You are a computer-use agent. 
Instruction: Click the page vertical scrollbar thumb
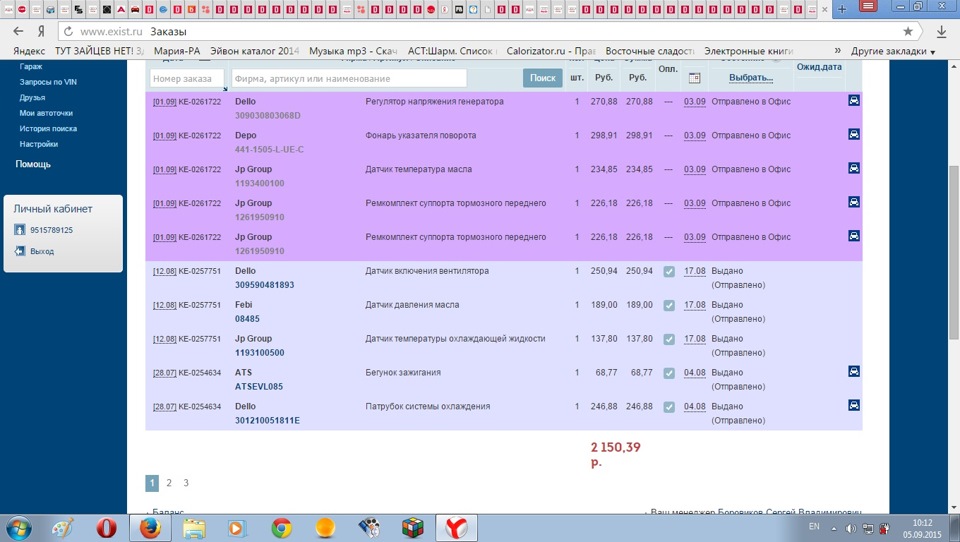pyautogui.click(x=954, y=251)
